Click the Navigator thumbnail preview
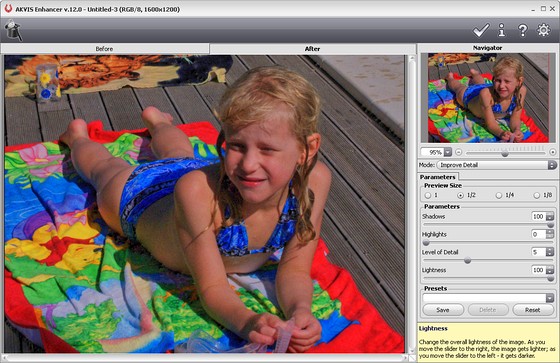Screen dimensions: 560x363 click(488, 98)
